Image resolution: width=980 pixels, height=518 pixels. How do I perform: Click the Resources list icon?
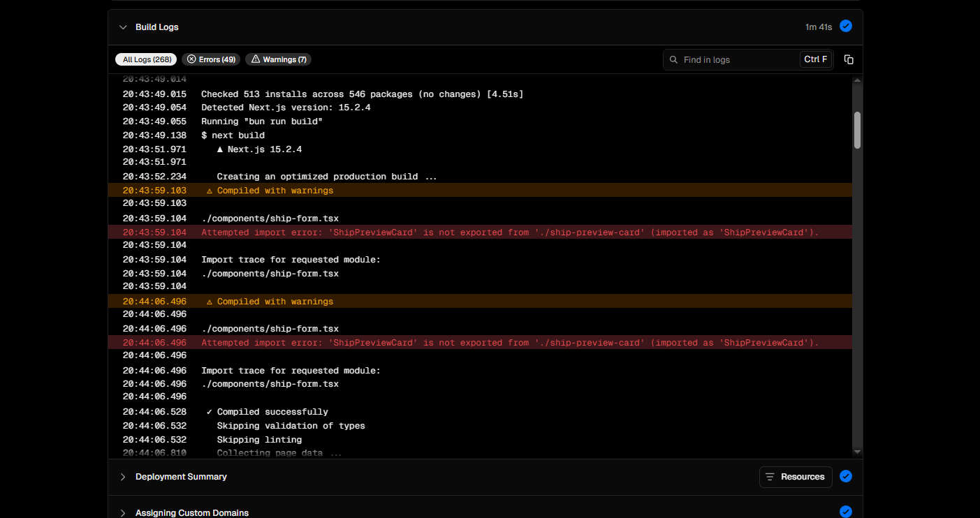point(770,477)
